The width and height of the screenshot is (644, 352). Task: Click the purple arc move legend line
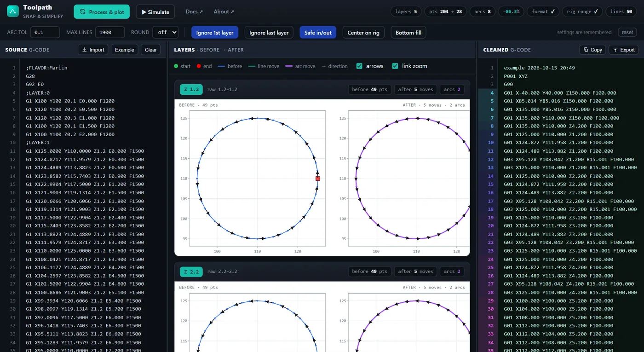[x=289, y=66]
